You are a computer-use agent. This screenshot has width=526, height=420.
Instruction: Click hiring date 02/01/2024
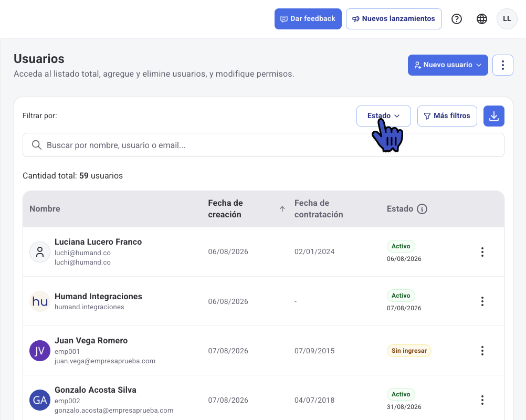[x=314, y=251]
